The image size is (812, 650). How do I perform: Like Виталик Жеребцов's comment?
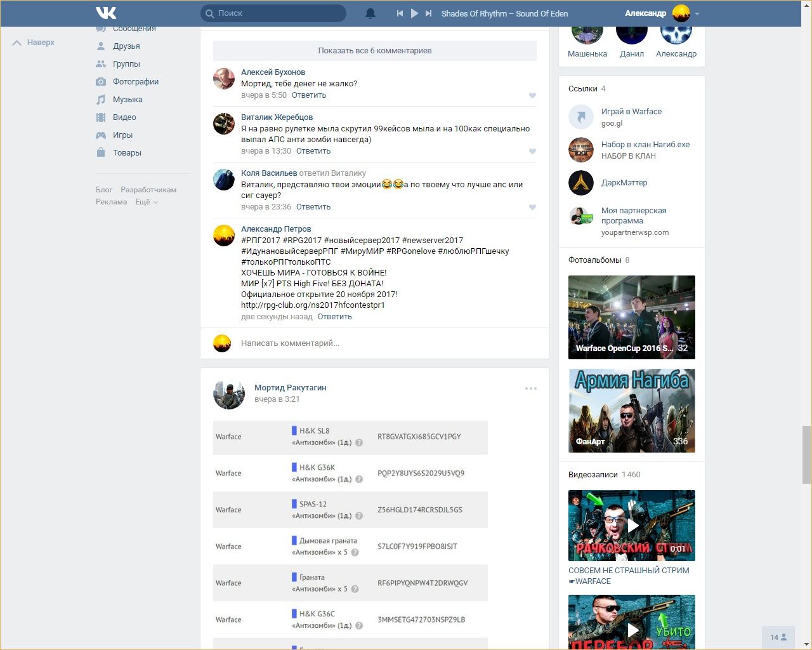coord(532,152)
